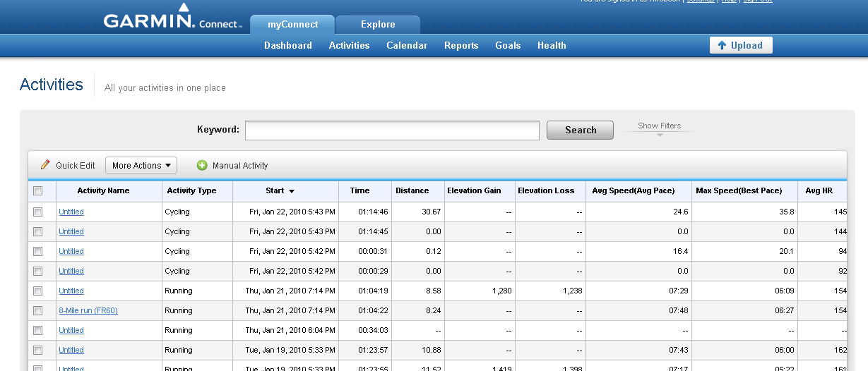Click the Keyword search input field
This screenshot has width=868, height=371.
tap(392, 130)
